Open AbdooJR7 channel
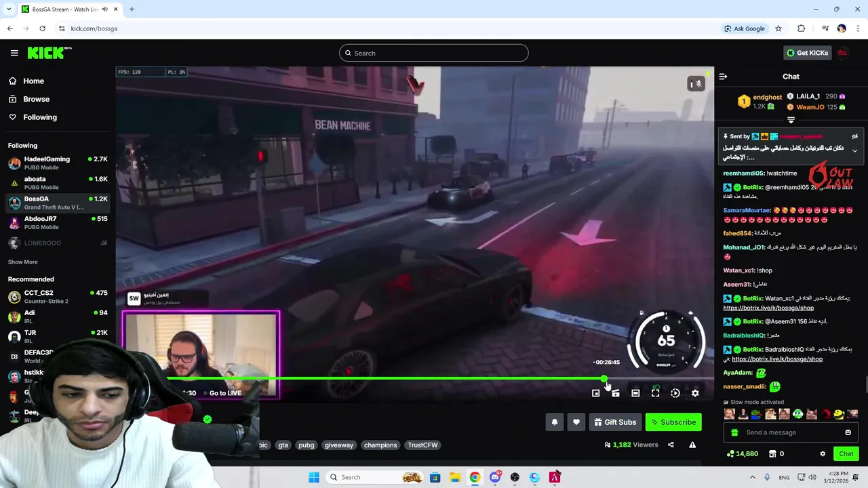This screenshot has height=488, width=868. [58, 223]
